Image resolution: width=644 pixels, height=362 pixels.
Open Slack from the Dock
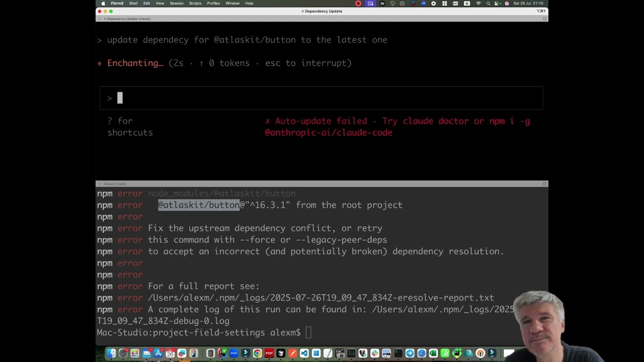tap(375, 353)
